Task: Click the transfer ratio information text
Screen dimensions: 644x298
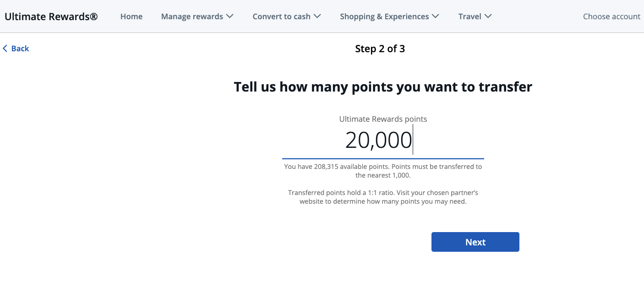Action: point(383,197)
